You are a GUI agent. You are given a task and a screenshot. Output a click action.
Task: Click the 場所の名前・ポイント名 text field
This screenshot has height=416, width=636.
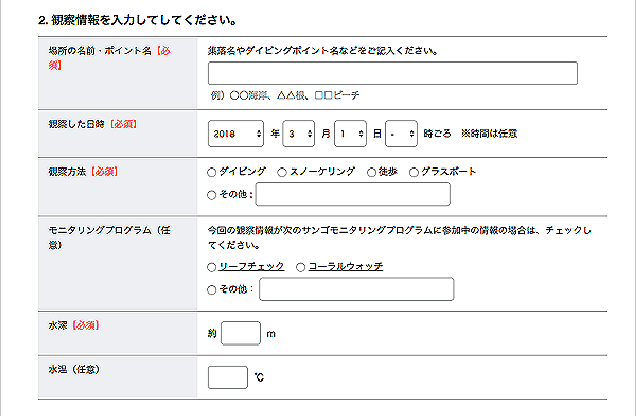(x=392, y=73)
